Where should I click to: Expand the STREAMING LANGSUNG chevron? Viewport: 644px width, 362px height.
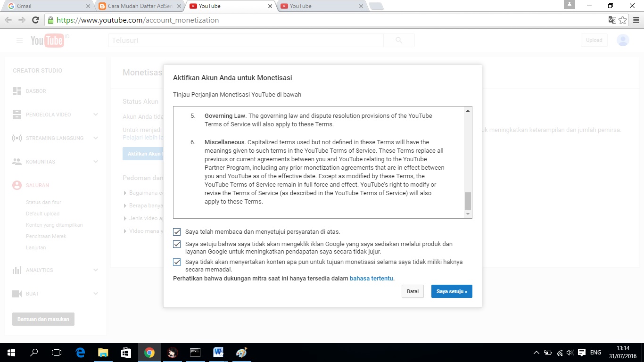96,138
